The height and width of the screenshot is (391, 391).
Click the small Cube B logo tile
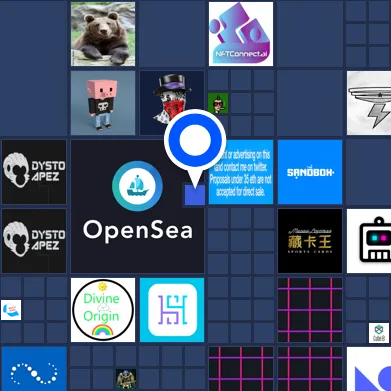pos(379,333)
